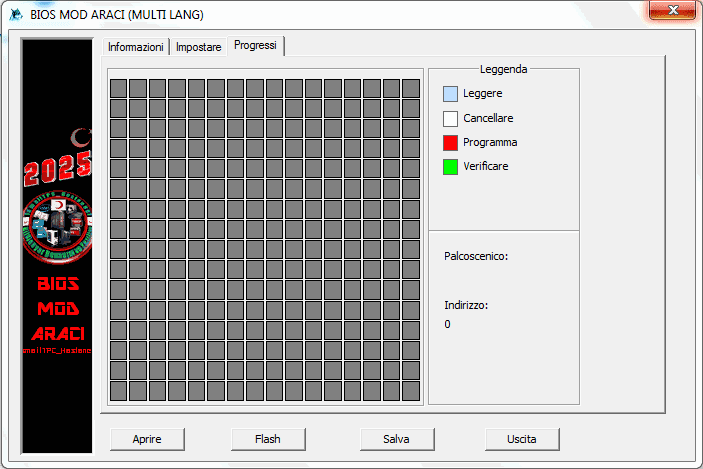Click the white Cancellare legend swatch
Screen dimensions: 703x469
click(x=450, y=118)
